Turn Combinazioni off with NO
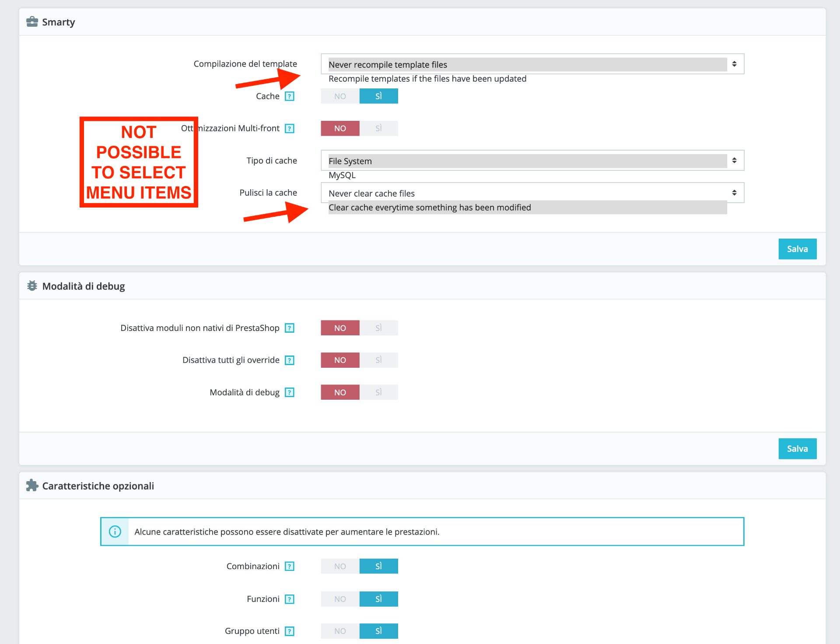The width and height of the screenshot is (840, 644). tap(340, 566)
